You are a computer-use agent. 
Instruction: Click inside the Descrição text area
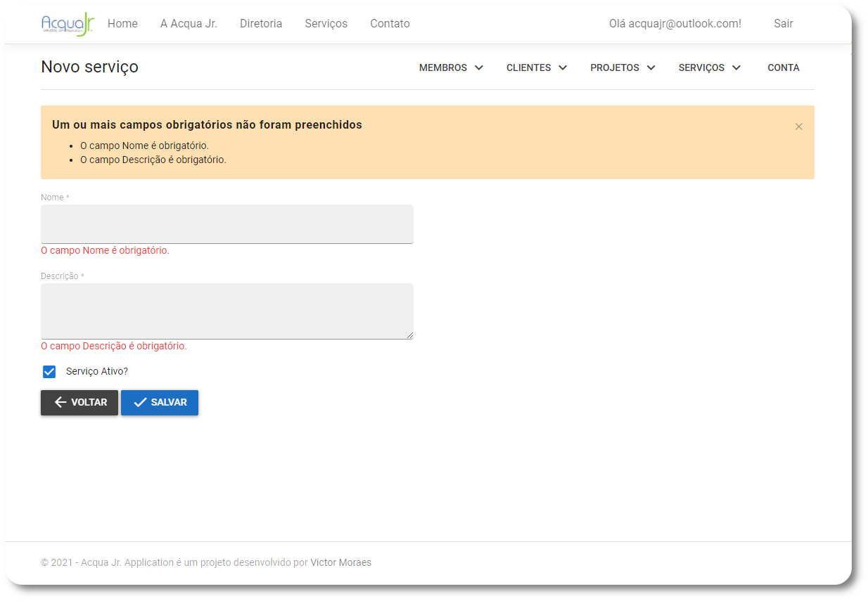pos(226,311)
